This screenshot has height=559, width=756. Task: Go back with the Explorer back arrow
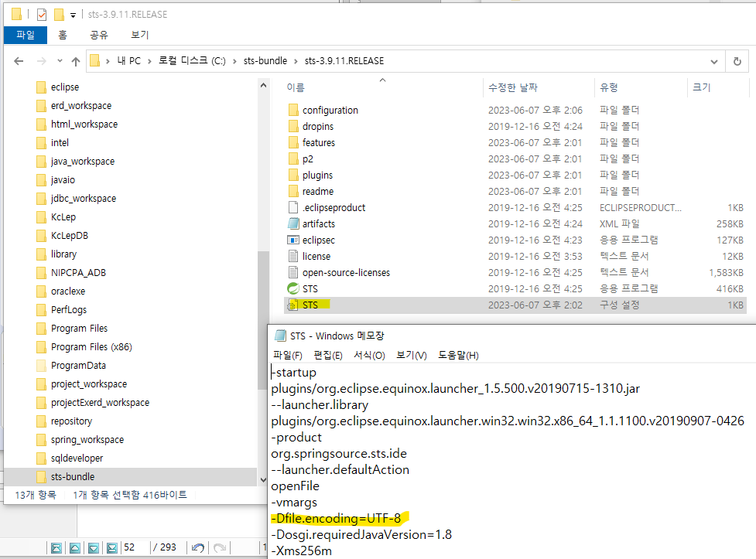(x=19, y=61)
